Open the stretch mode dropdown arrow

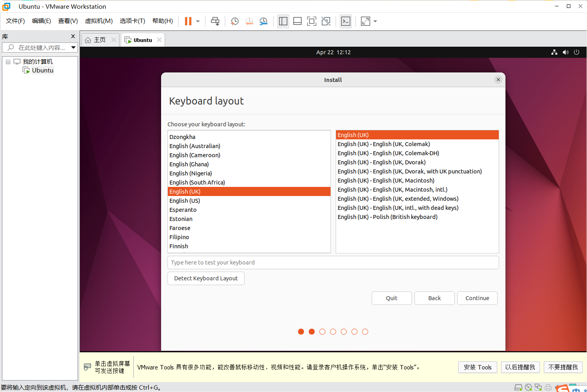[x=375, y=21]
